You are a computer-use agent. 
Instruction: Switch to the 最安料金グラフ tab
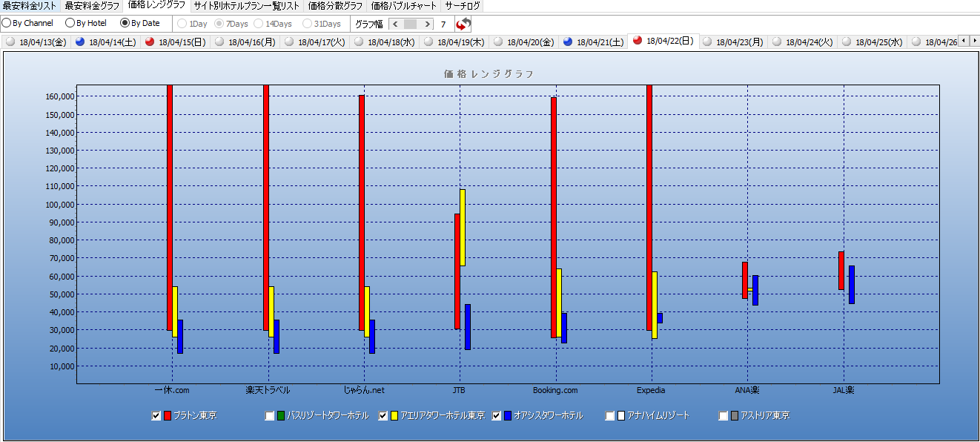[x=92, y=6]
